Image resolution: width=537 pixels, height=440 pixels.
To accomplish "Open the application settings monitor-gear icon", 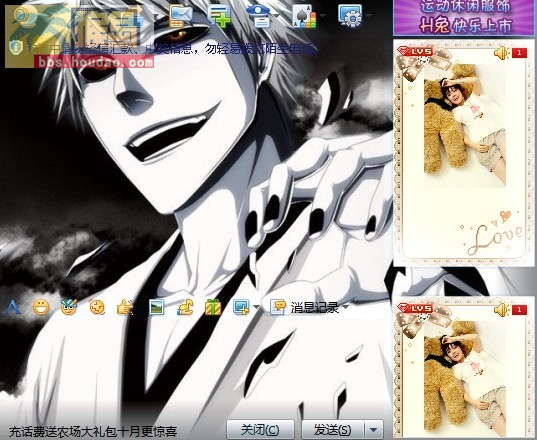I will pyautogui.click(x=350, y=15).
